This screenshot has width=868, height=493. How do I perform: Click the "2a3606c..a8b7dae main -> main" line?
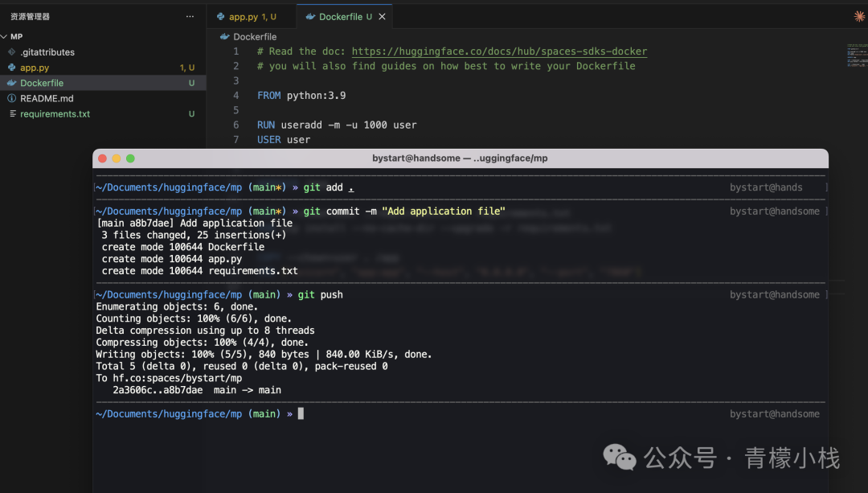(197, 390)
